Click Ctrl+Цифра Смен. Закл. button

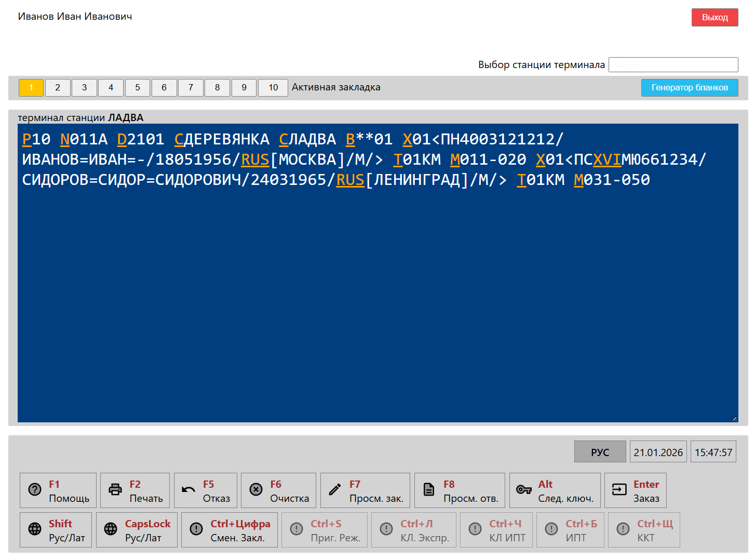tap(230, 530)
